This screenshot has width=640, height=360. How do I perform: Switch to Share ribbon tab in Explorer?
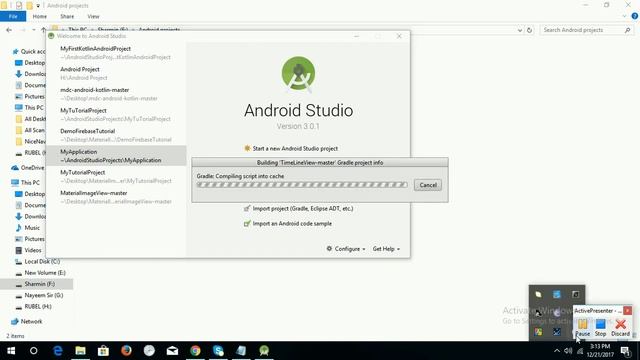(67, 16)
